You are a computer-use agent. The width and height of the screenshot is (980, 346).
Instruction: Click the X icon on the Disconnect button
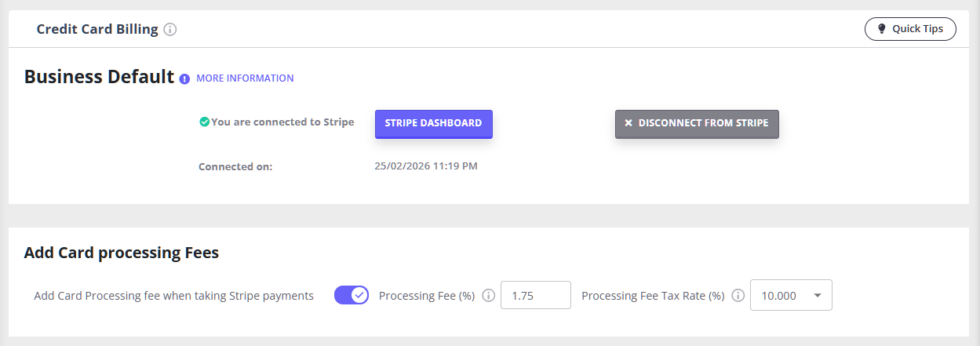[628, 123]
